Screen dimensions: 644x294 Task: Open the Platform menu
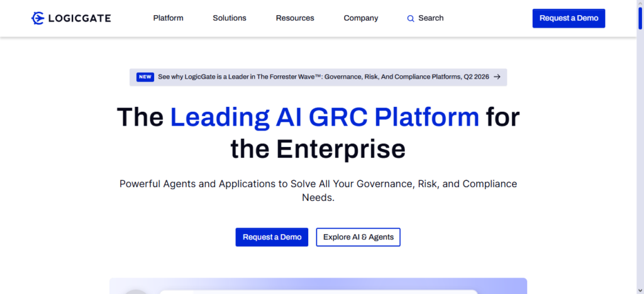tap(168, 18)
